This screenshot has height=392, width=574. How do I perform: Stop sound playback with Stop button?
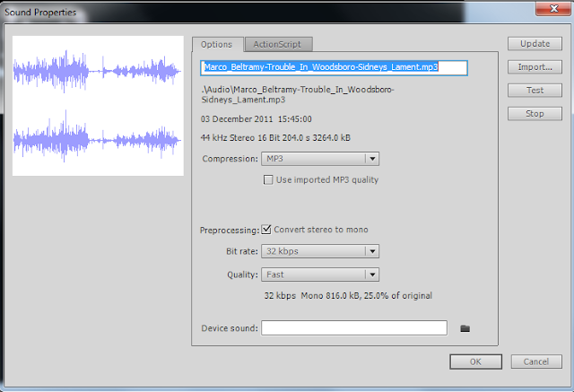coord(535,113)
